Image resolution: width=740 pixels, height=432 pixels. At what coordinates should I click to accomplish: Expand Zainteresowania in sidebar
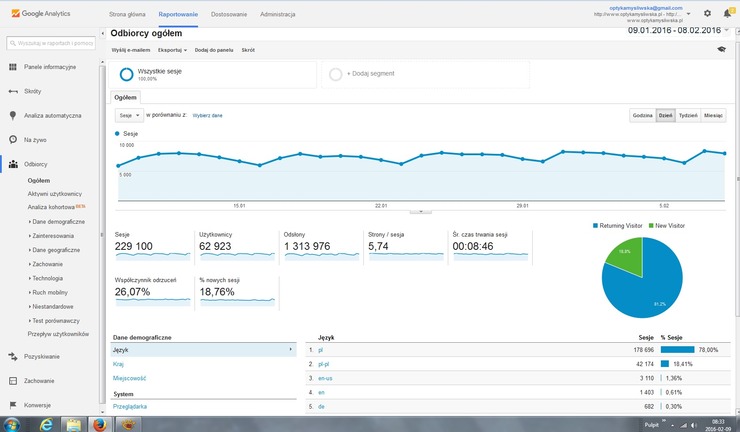[51, 236]
